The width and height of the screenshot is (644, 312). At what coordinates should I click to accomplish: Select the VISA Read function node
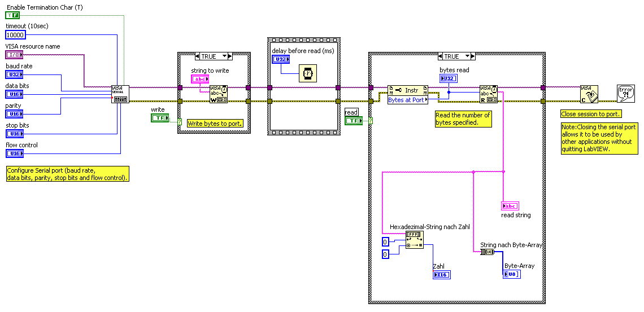click(489, 94)
